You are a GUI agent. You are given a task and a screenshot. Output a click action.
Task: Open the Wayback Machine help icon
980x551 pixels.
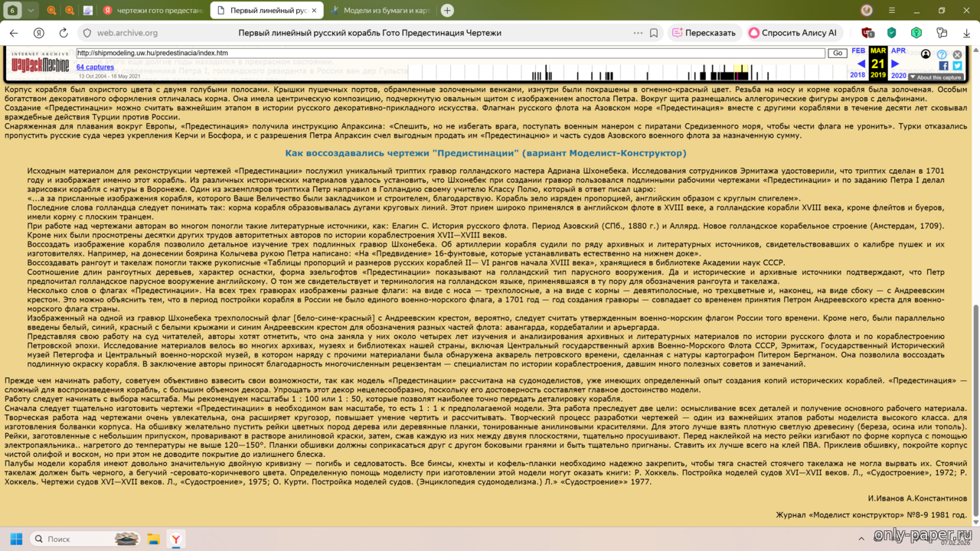[x=942, y=54]
